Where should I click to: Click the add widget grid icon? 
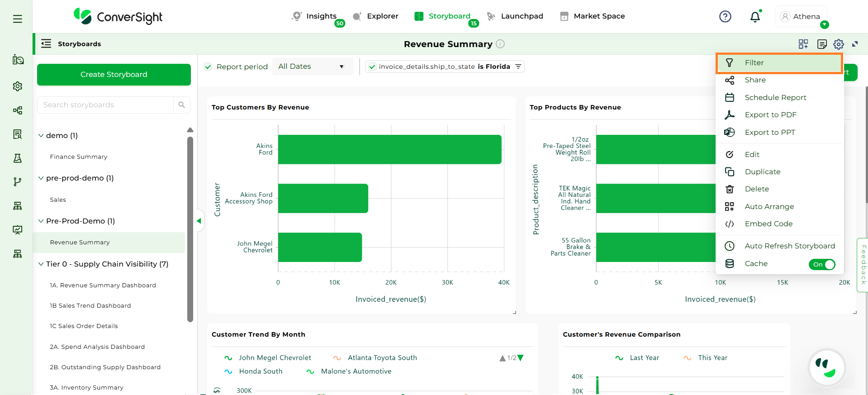(803, 44)
